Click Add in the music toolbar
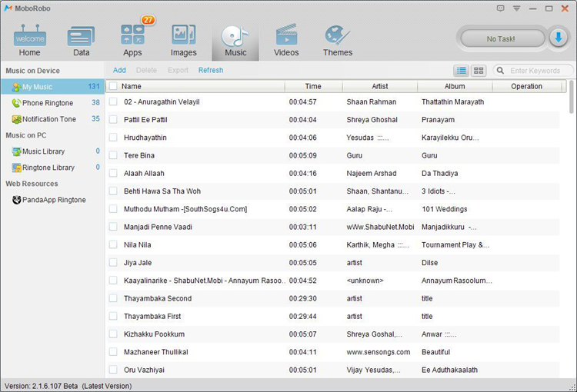 (119, 70)
